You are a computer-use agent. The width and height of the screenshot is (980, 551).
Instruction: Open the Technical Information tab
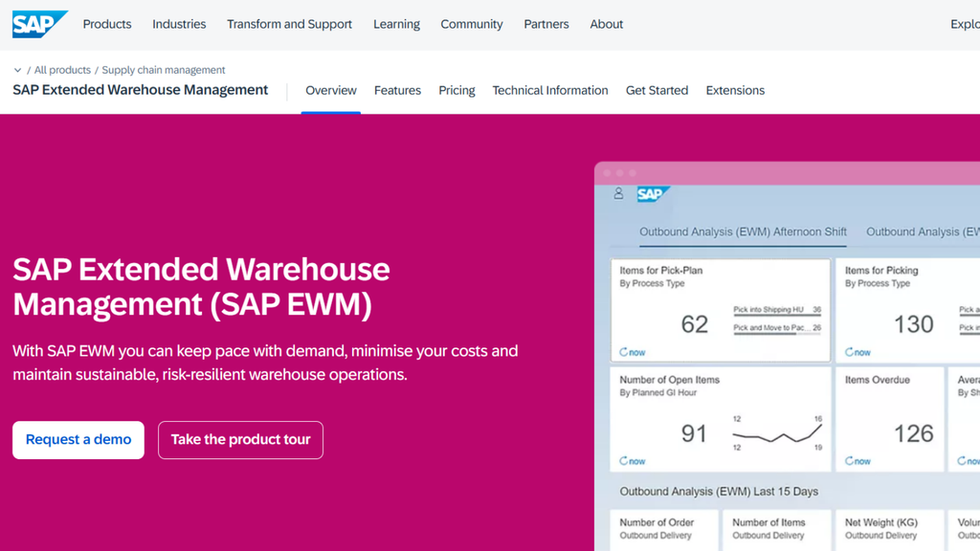tap(550, 91)
